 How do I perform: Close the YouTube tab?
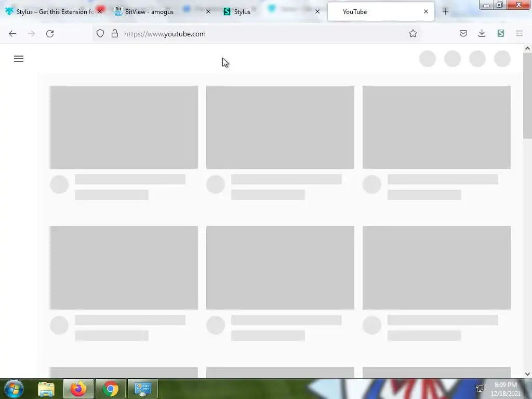pos(426,11)
